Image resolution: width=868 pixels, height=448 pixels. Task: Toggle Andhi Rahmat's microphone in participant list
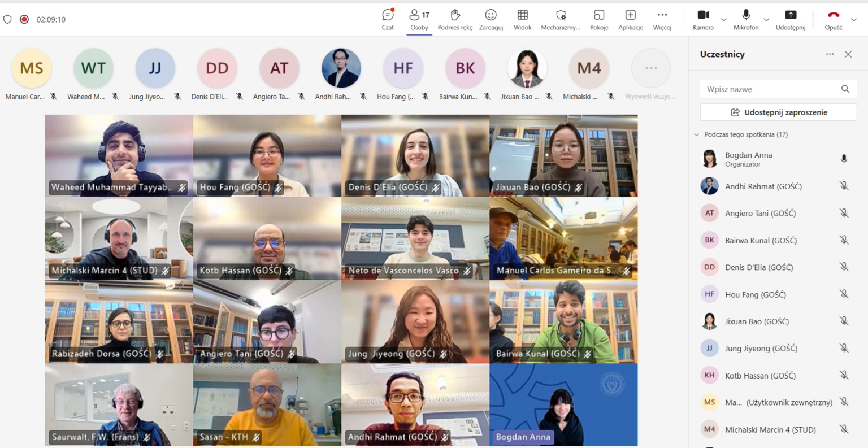844,186
